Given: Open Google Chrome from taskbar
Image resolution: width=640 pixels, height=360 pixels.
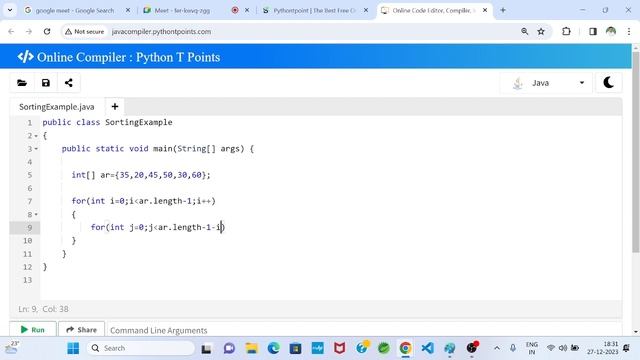Looking at the screenshot, I should pos(405,348).
